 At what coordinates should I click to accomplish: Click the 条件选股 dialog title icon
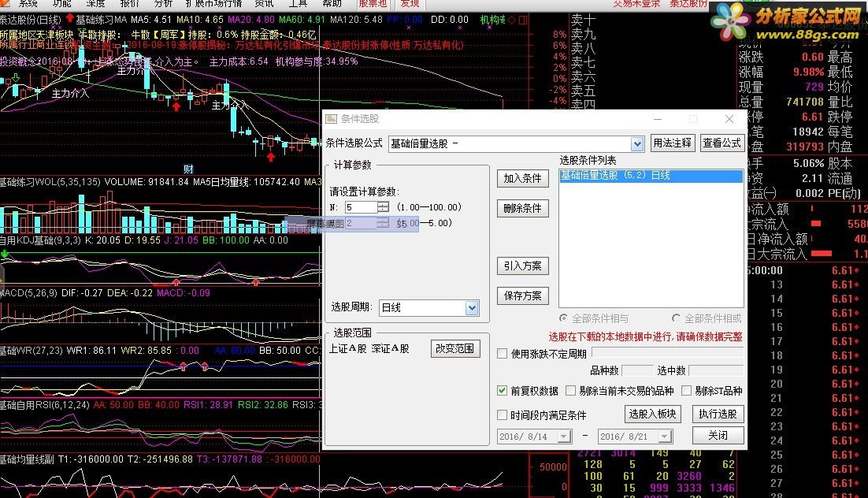(331, 118)
